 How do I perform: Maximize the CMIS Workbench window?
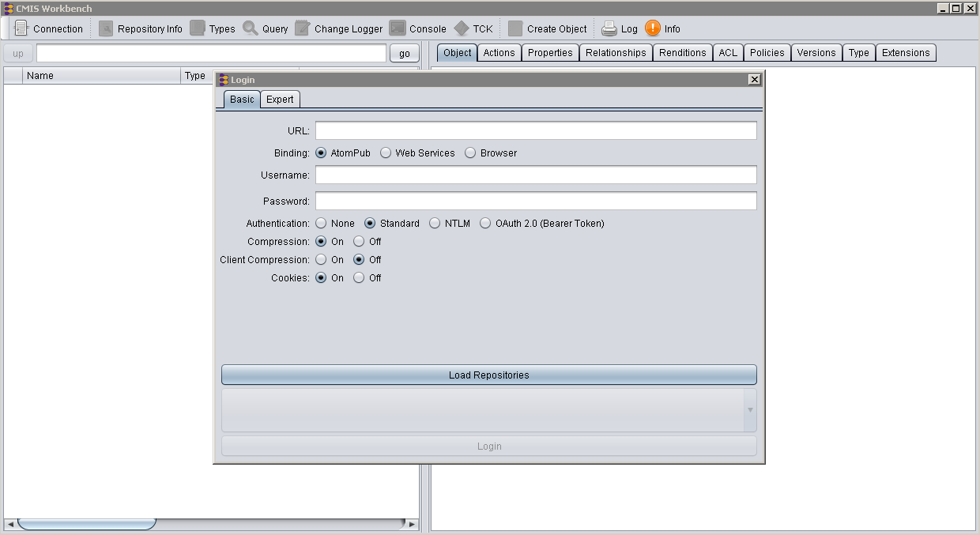pyautogui.click(x=956, y=8)
